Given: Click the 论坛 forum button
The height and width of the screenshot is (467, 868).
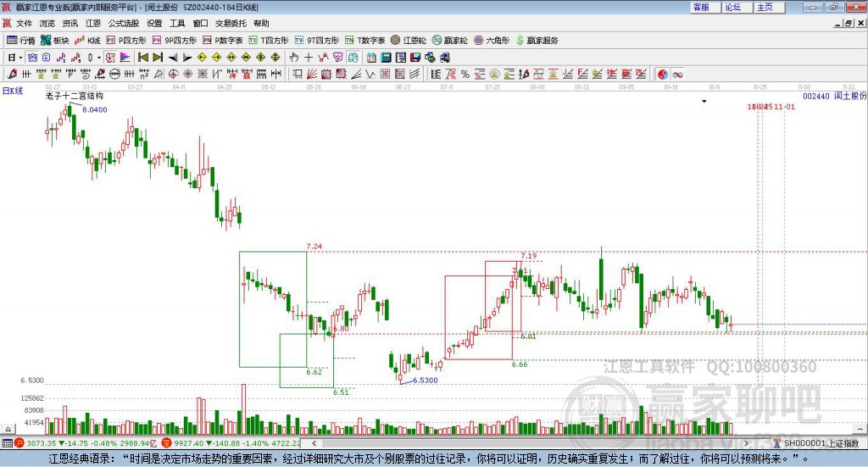Looking at the screenshot, I should point(738,7).
